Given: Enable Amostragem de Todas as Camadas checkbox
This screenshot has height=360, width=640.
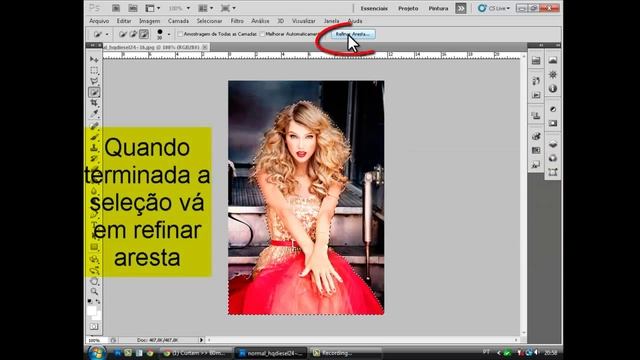Looking at the screenshot, I should [180, 34].
